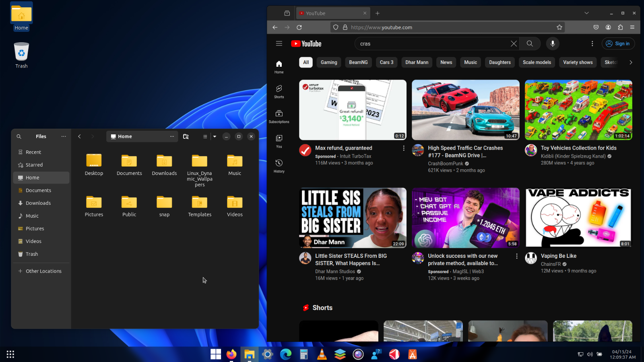Open Firefox View from the tab bar
This screenshot has width=644, height=362.
pos(287,13)
